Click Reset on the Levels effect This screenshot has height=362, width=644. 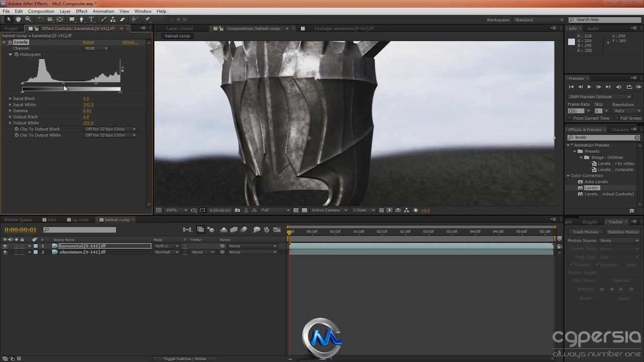pos(88,42)
